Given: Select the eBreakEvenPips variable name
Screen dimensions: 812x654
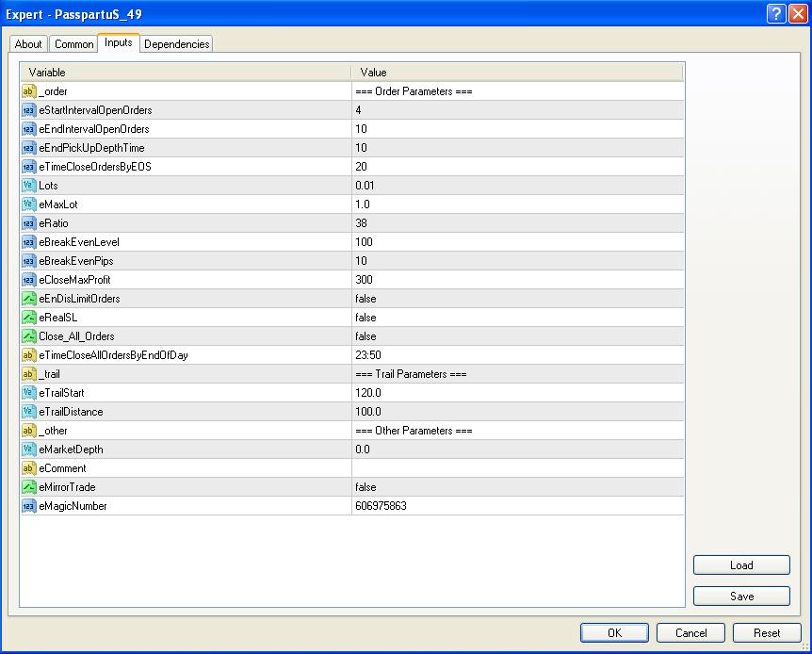Looking at the screenshot, I should pyautogui.click(x=76, y=261).
